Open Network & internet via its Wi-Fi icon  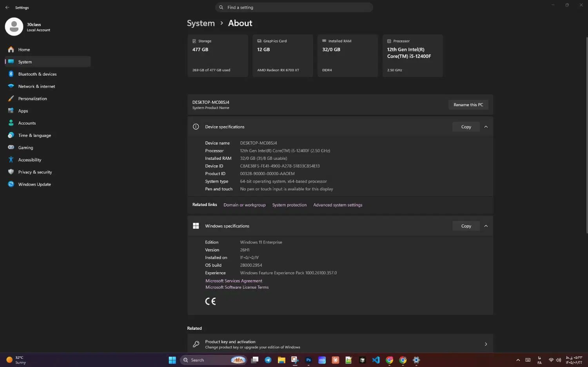click(x=11, y=86)
